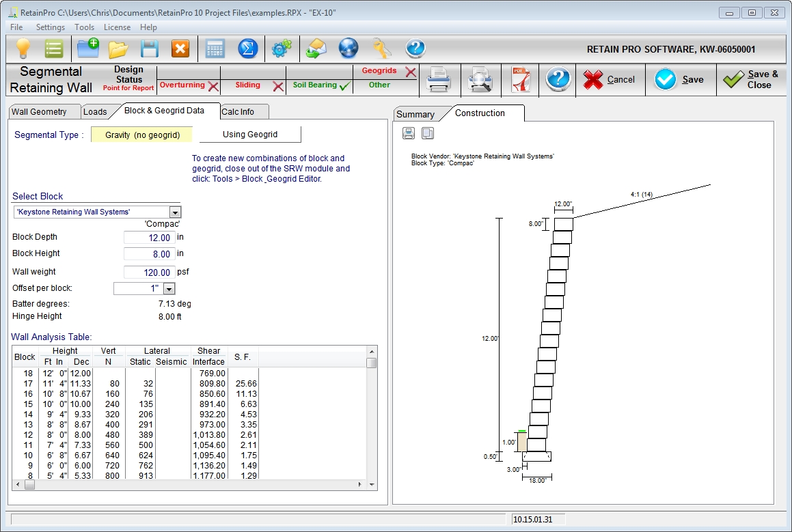Viewport: 792px width, 532px height.
Task: Expand the Offset per block dropdown
Action: 169,289
